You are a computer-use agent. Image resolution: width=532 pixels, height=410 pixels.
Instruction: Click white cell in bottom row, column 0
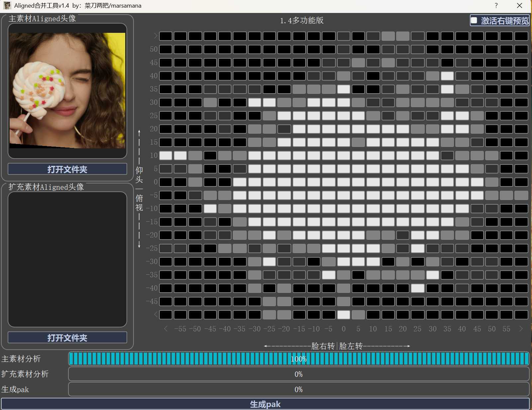point(343,315)
